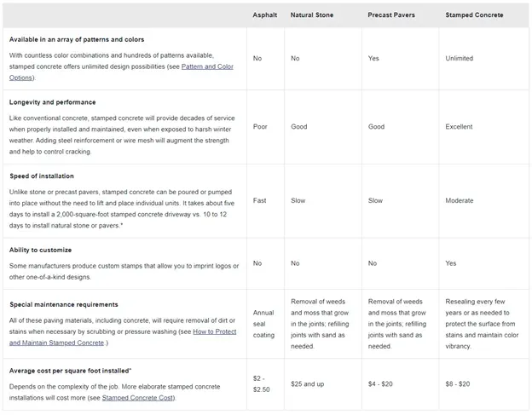Select the Asphalt column header
The width and height of the screenshot is (532, 415).
tap(264, 15)
